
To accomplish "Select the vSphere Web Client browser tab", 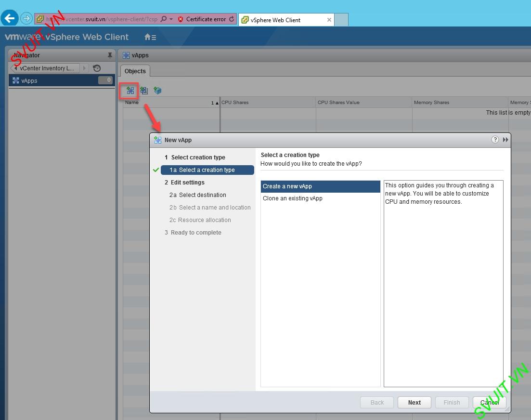I will point(286,20).
